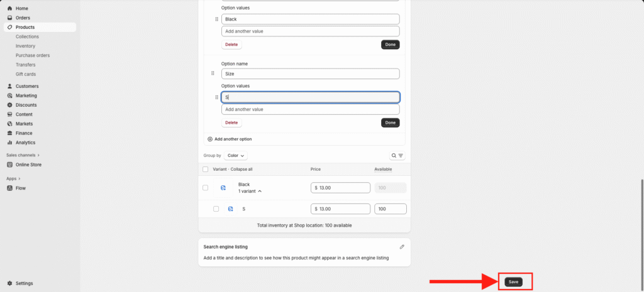Check the Black variant group checkbox
644x292 pixels.
click(205, 188)
